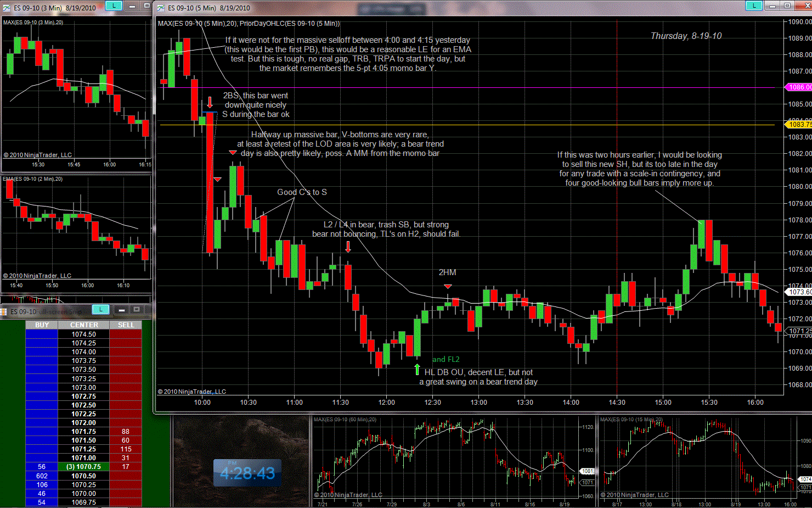Click the CENTER column header
This screenshot has height=508, width=812.
pyautogui.click(x=84, y=325)
